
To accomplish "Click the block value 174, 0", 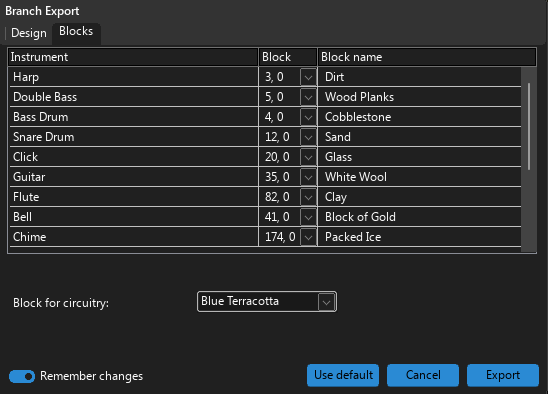I will pyautogui.click(x=280, y=237).
